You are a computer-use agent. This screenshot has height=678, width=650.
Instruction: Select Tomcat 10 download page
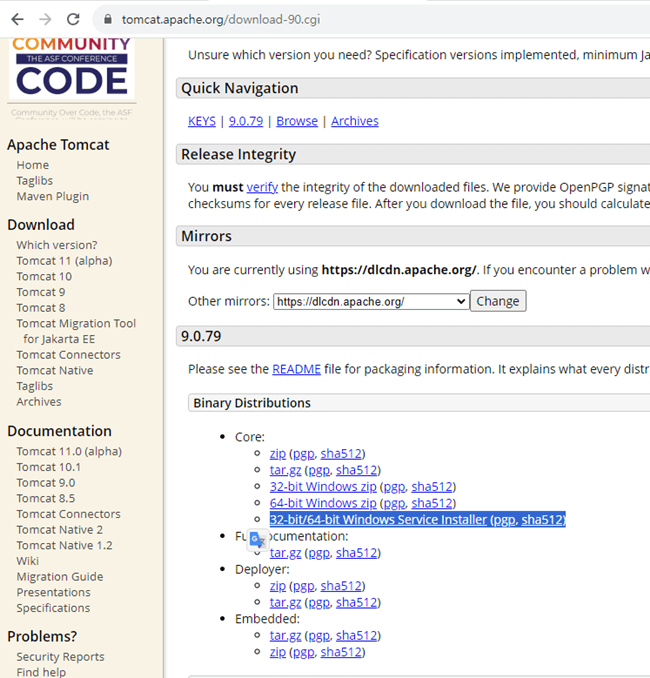click(44, 276)
